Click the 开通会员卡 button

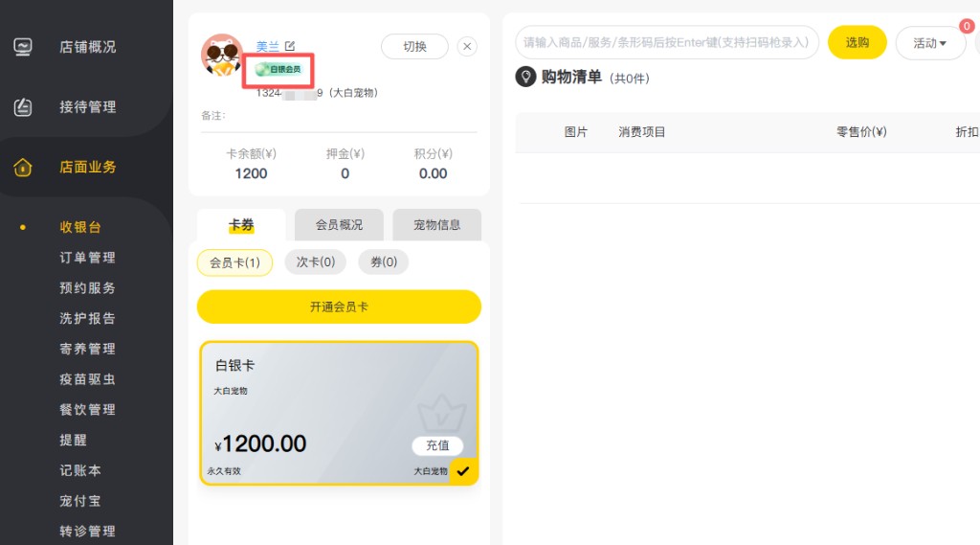pyautogui.click(x=339, y=307)
